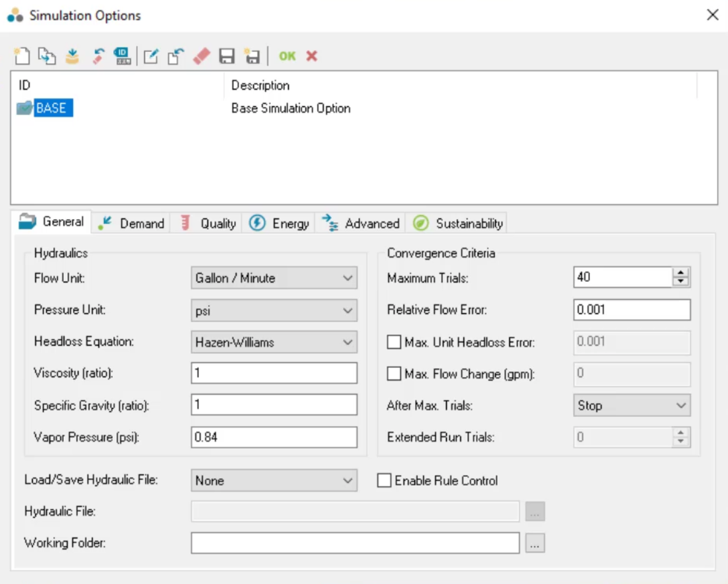Image resolution: width=728 pixels, height=584 pixels.
Task: Click the Viscosity (ratio) input field
Action: (x=274, y=373)
